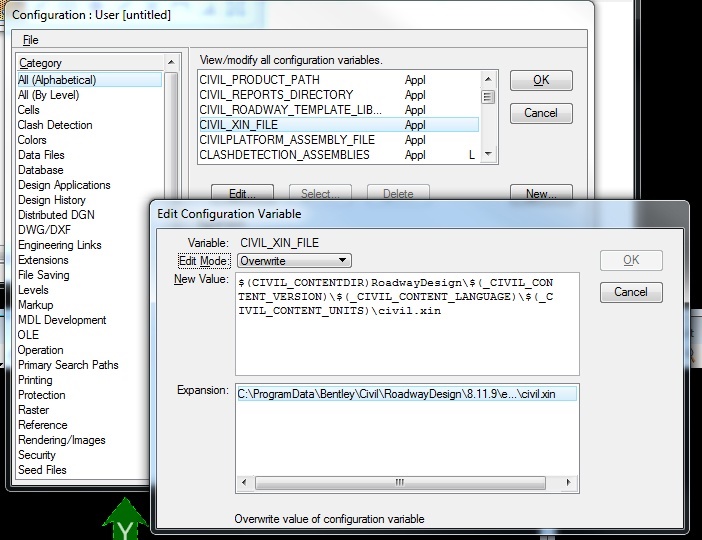The width and height of the screenshot is (702, 540).
Task: Click Cancel in Configuration dialog
Action: (x=541, y=113)
